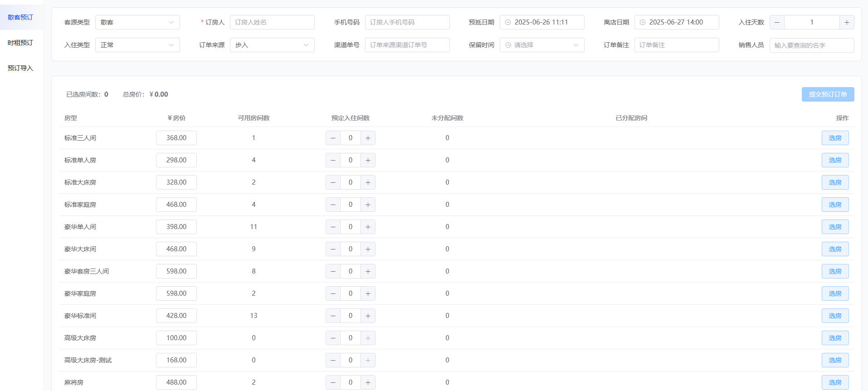Decrease room count for 豪华大床间
The height and width of the screenshot is (391, 868).
[333, 249]
